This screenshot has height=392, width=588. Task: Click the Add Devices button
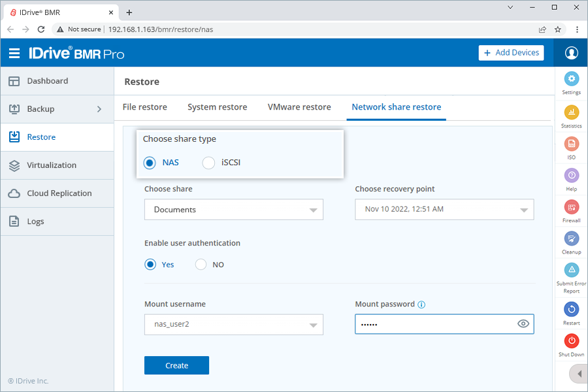pos(511,53)
